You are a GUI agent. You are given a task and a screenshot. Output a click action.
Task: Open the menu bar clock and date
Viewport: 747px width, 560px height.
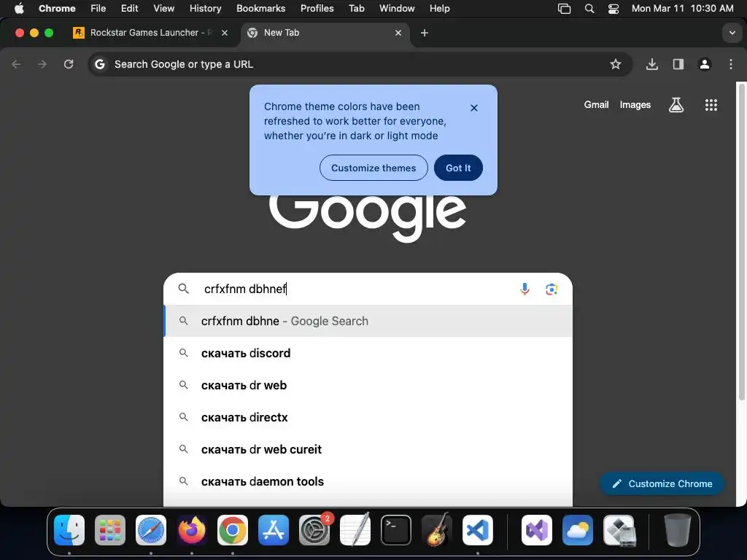click(x=682, y=9)
